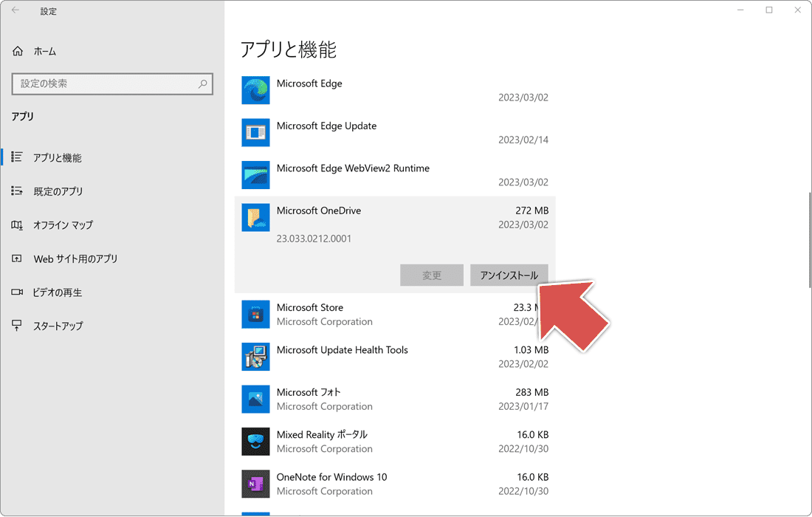
Task: Click the Microsoft Edge WebView2 Runtime icon
Action: coord(255,175)
